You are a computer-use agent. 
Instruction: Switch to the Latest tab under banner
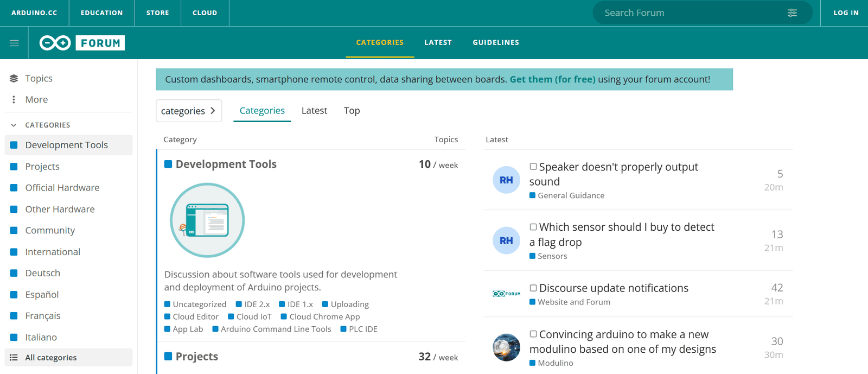pyautogui.click(x=314, y=111)
